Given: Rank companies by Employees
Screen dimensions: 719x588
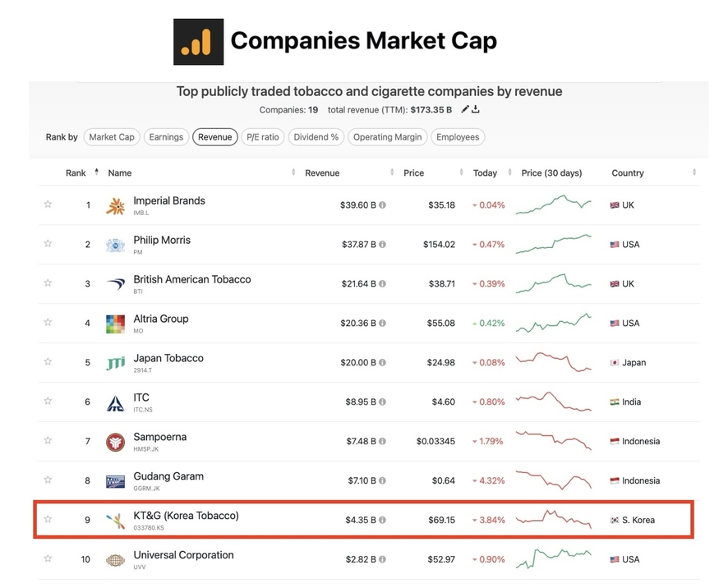Looking at the screenshot, I should (458, 137).
